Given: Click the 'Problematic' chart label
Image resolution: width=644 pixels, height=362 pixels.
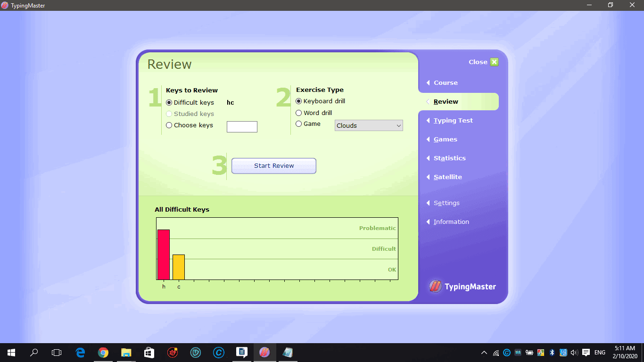Looking at the screenshot, I should 378,228.
